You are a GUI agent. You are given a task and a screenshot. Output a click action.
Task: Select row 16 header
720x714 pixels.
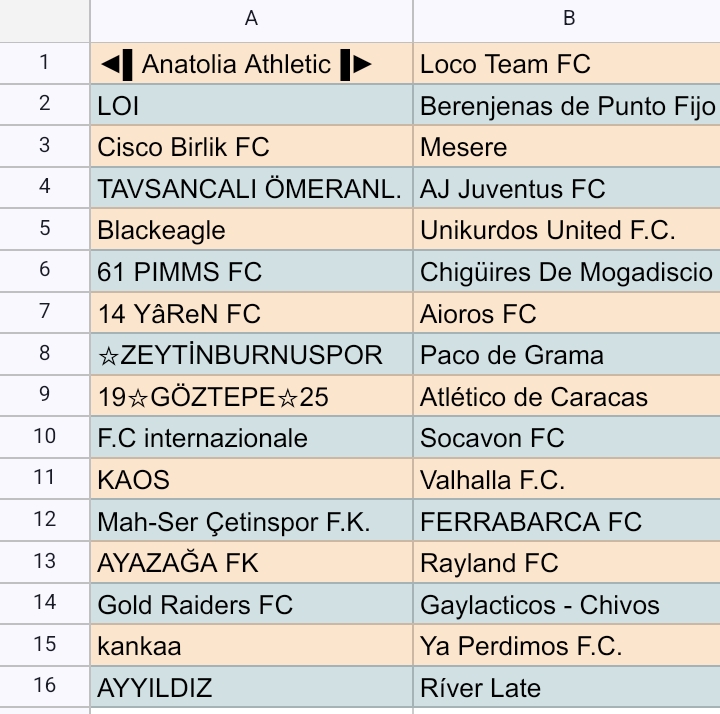[45, 686]
